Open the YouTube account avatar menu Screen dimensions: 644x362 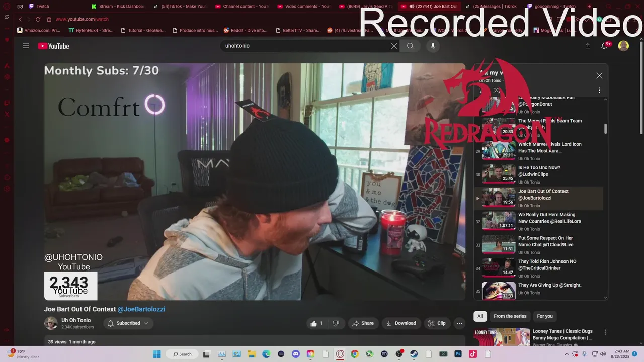[623, 46]
